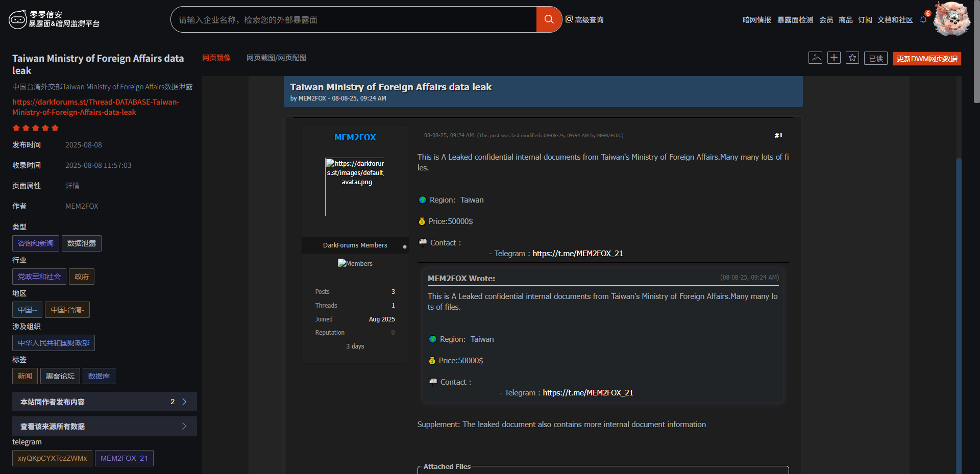
Task: Click the xiyQKpCYXTczZWMx telegram tag
Action: (x=53, y=458)
